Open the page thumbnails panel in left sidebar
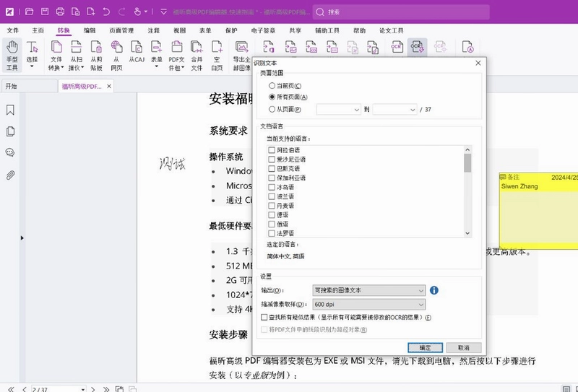Image resolution: width=578 pixels, height=392 pixels. tap(10, 131)
